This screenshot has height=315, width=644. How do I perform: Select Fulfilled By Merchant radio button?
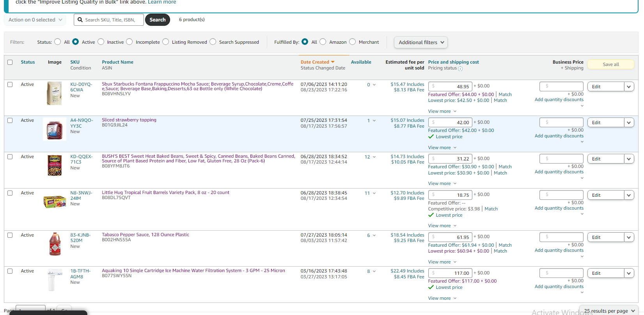pyautogui.click(x=353, y=42)
